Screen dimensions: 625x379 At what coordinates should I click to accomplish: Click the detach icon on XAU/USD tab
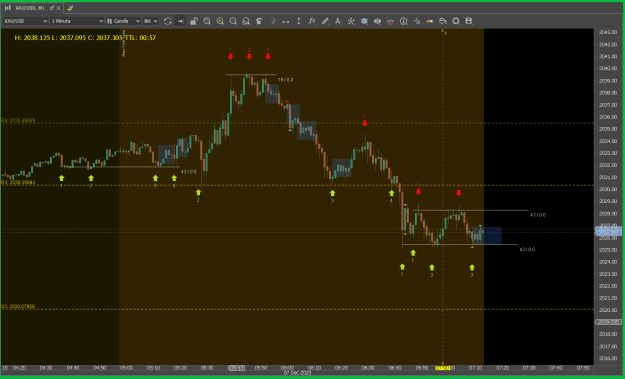pos(51,8)
